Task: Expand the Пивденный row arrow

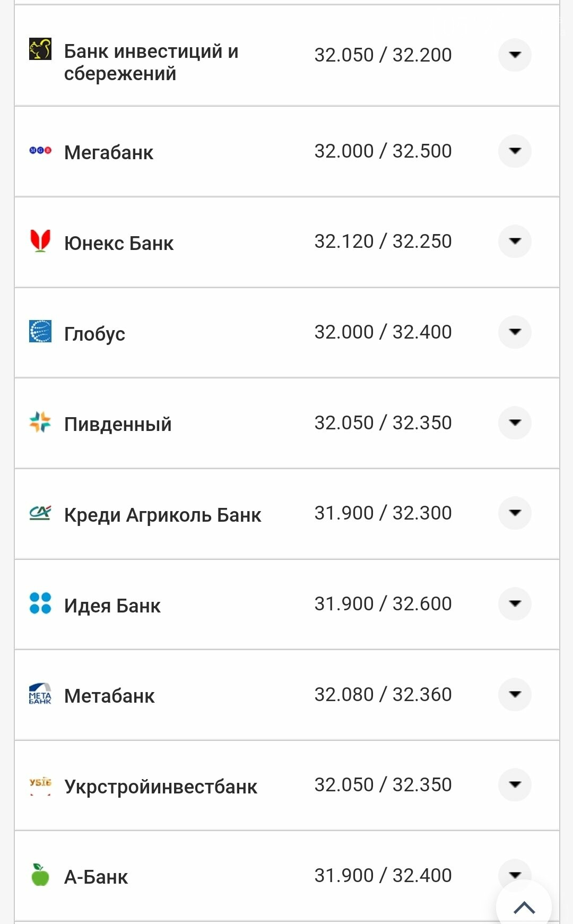Action: [515, 422]
